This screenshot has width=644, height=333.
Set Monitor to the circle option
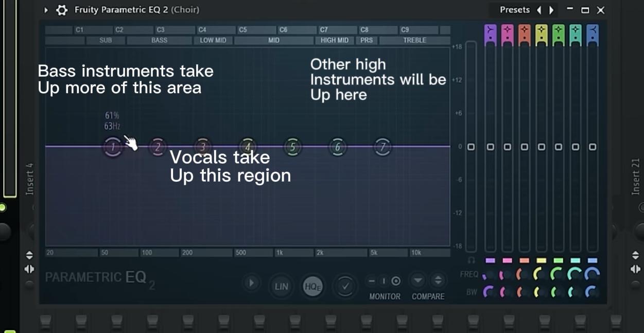396,281
